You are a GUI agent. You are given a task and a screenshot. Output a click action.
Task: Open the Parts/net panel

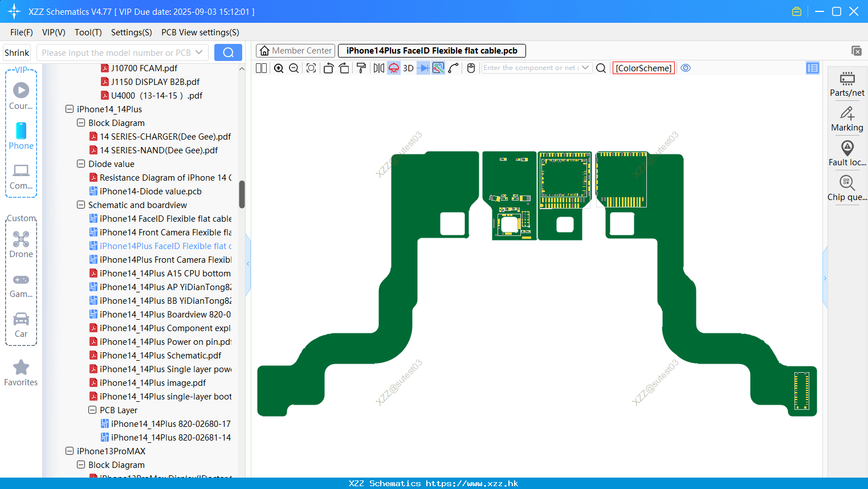[x=847, y=84]
